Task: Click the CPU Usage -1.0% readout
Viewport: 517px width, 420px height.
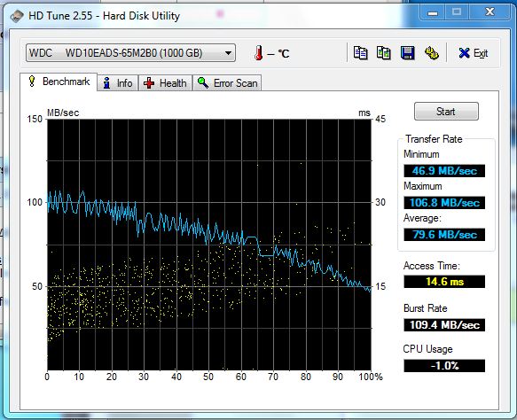Action: [x=444, y=366]
